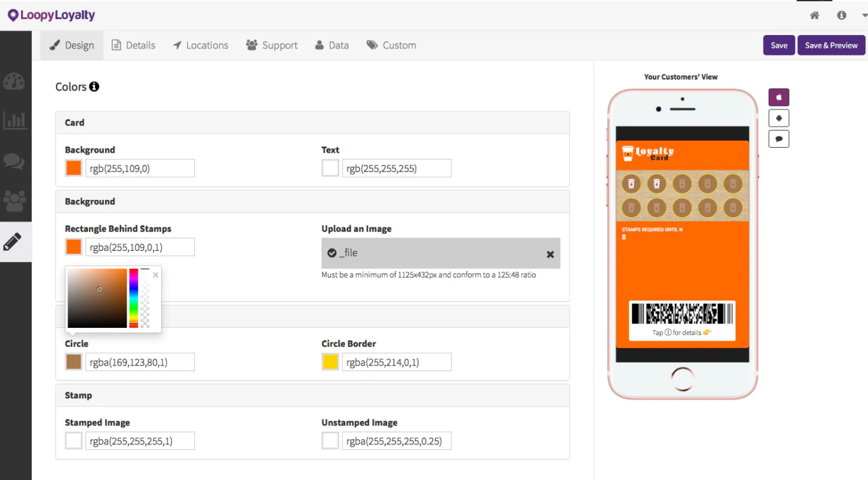The width and height of the screenshot is (868, 480).
Task: Open the Unstamped Image color swatch
Action: coord(331,441)
